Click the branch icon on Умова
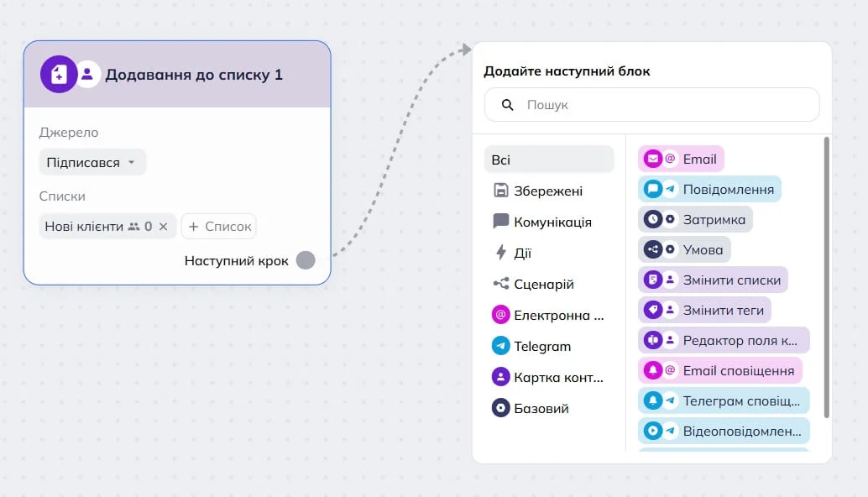Viewport: 868px width, 497px height. click(x=652, y=249)
